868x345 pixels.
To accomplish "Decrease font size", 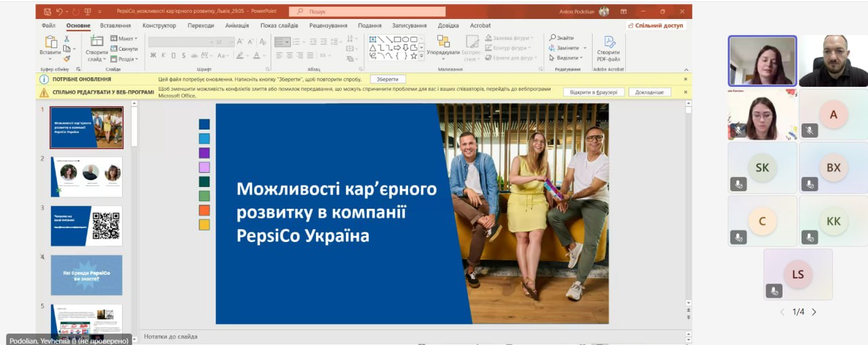I will [x=250, y=41].
